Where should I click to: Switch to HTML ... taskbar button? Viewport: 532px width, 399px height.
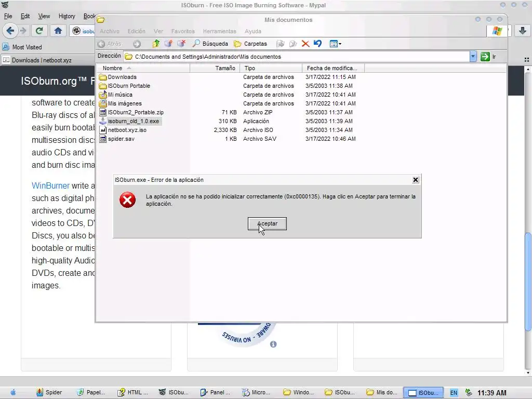(132, 393)
